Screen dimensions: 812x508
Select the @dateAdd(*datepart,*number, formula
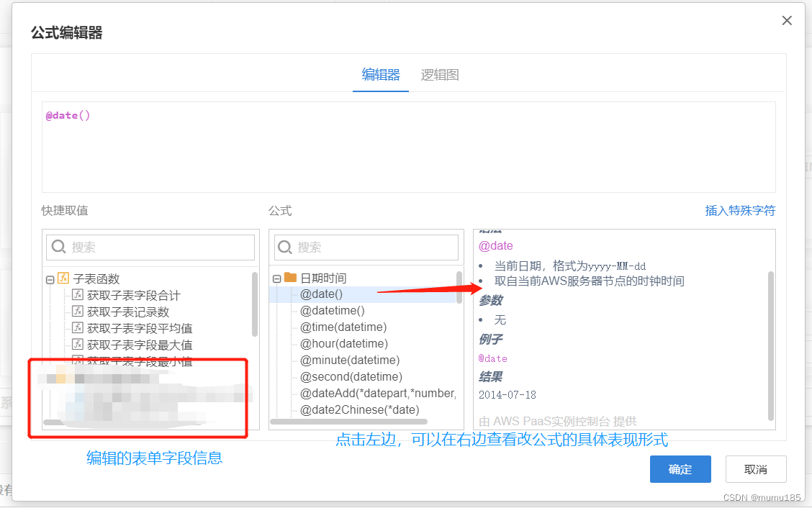(x=378, y=394)
